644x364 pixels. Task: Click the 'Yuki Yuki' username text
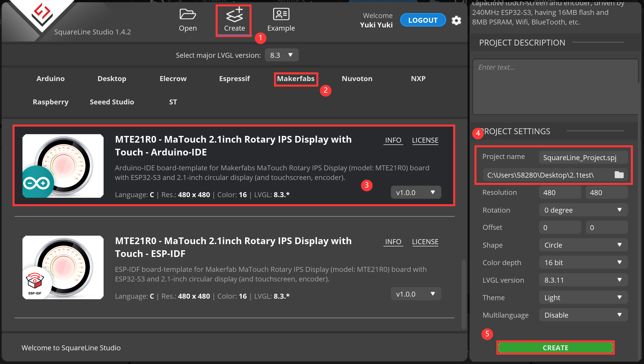(x=376, y=25)
